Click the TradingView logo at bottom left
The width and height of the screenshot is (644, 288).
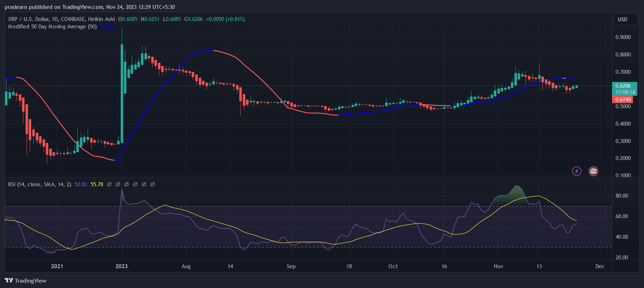click(x=26, y=281)
